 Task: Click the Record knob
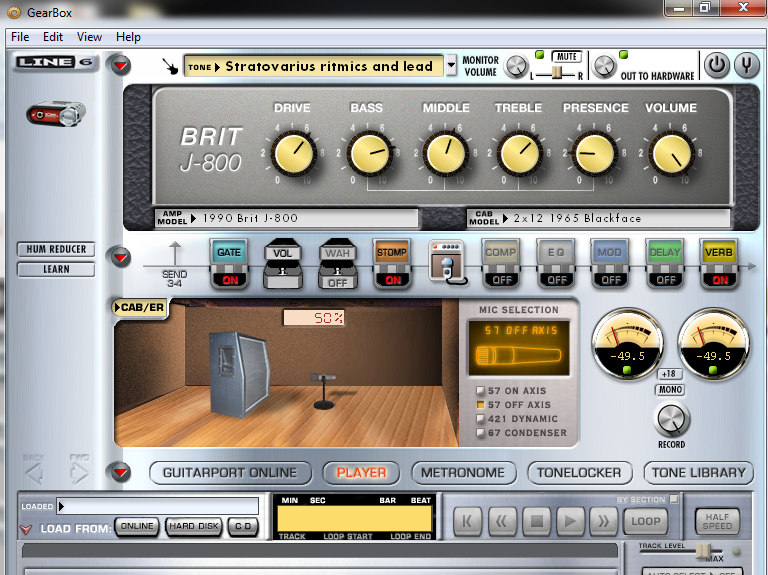pyautogui.click(x=671, y=419)
